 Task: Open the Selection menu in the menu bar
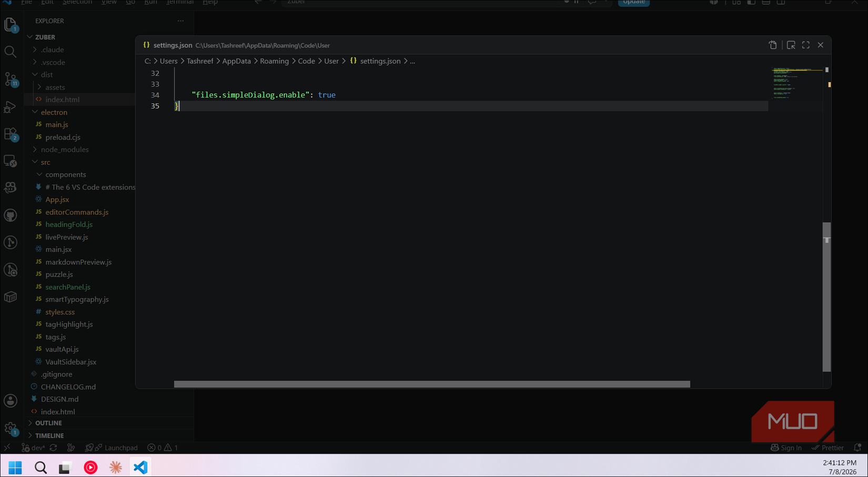pyautogui.click(x=77, y=3)
